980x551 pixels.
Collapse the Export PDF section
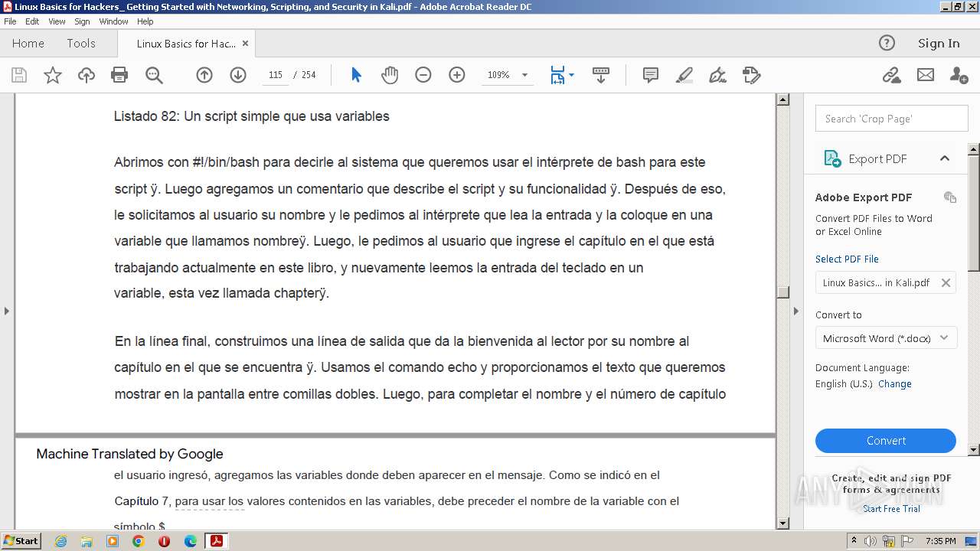[945, 158]
